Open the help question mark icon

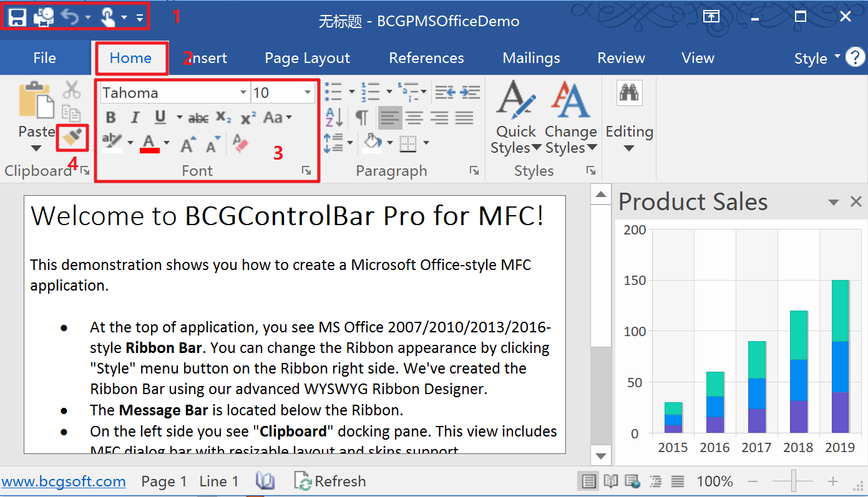point(855,58)
